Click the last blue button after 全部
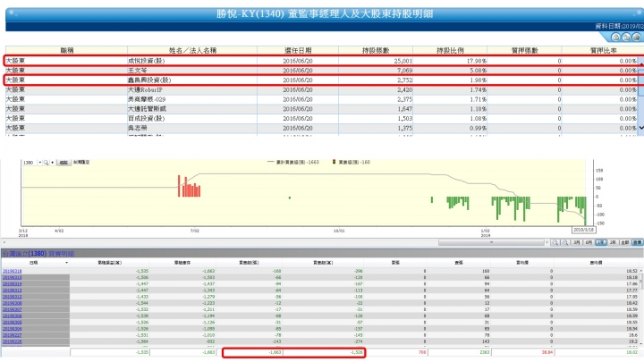644x362 pixels. [x=637, y=242]
